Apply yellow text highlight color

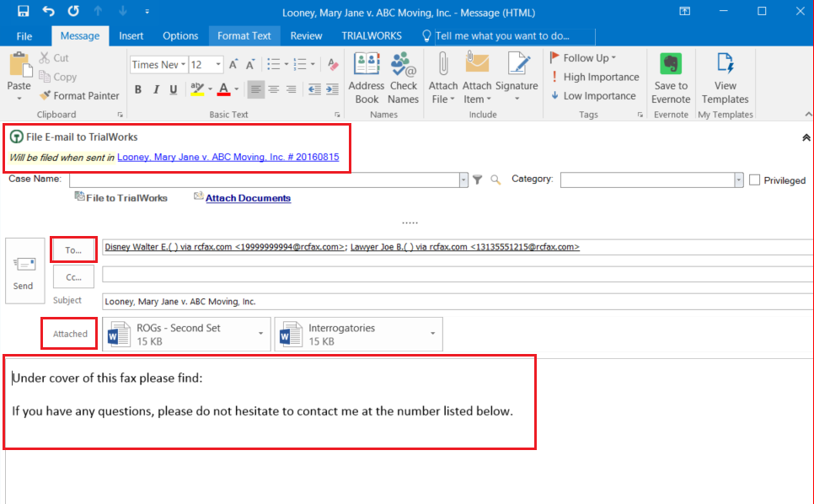197,89
